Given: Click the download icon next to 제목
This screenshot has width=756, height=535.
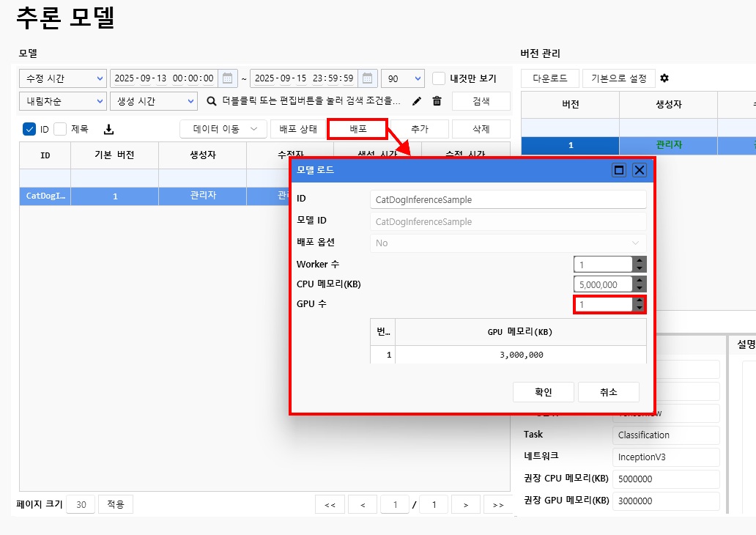Looking at the screenshot, I should (x=109, y=130).
